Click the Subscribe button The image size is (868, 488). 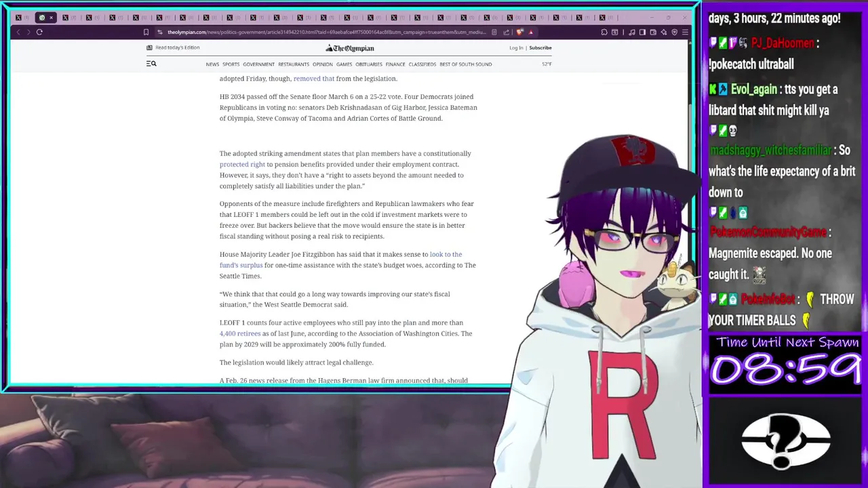coord(540,48)
